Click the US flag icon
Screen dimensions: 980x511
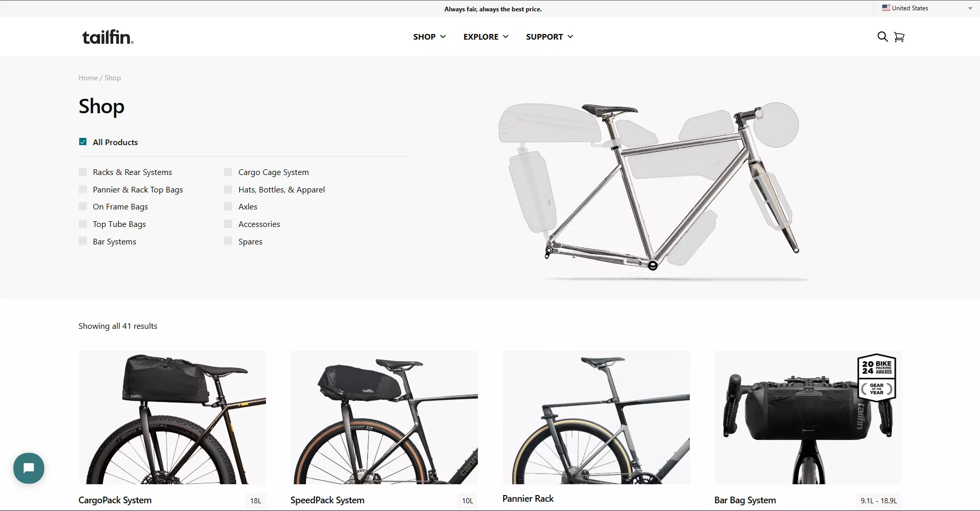(886, 8)
